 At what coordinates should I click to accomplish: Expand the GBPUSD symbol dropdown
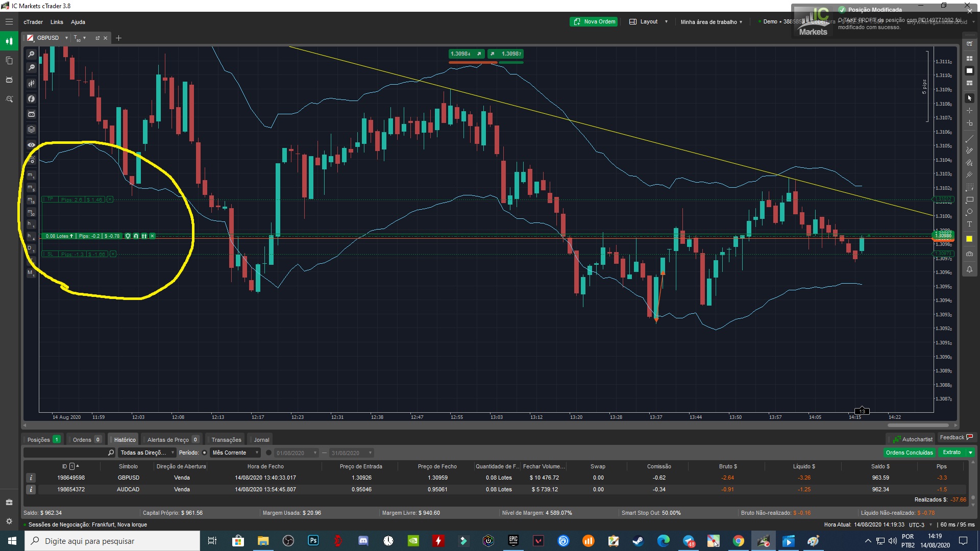(66, 38)
